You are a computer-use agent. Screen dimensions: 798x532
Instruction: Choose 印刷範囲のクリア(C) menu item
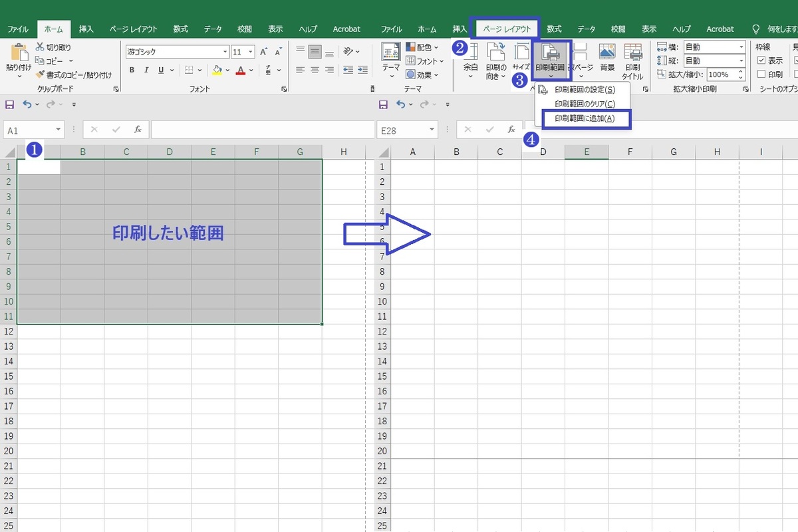pos(584,104)
